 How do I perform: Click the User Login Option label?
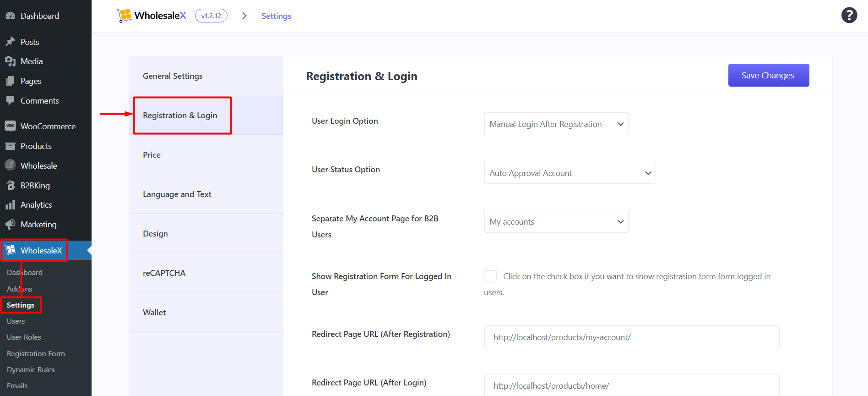[x=345, y=121]
